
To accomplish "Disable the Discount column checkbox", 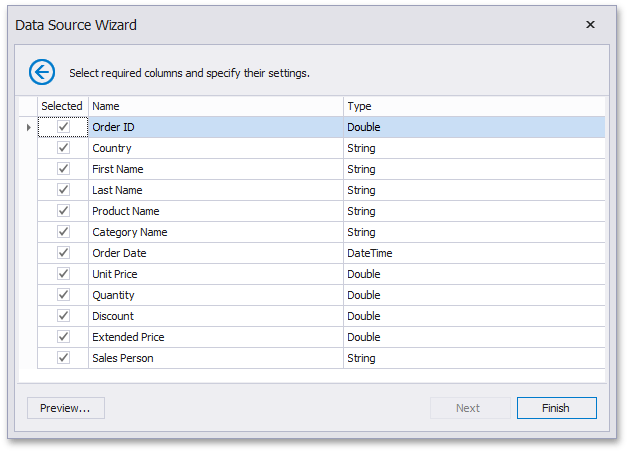I will (x=63, y=316).
